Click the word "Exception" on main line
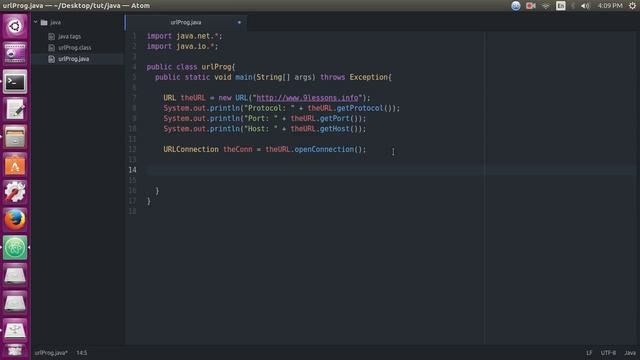 pos(368,77)
